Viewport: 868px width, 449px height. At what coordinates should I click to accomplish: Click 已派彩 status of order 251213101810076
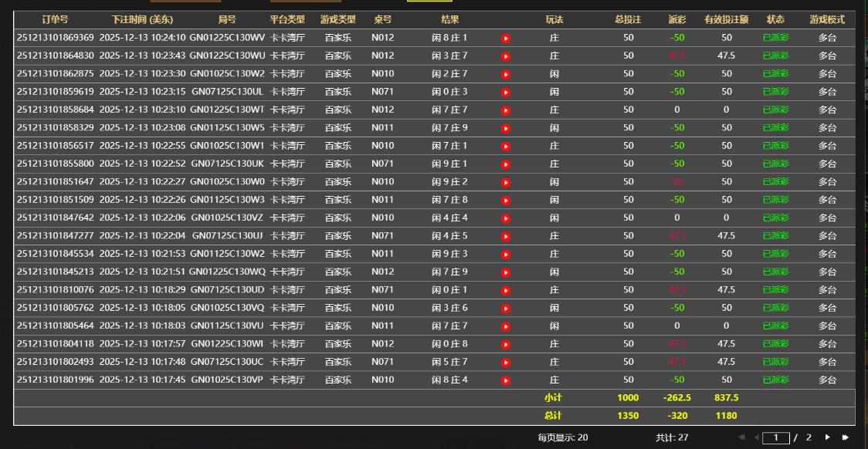click(x=775, y=290)
